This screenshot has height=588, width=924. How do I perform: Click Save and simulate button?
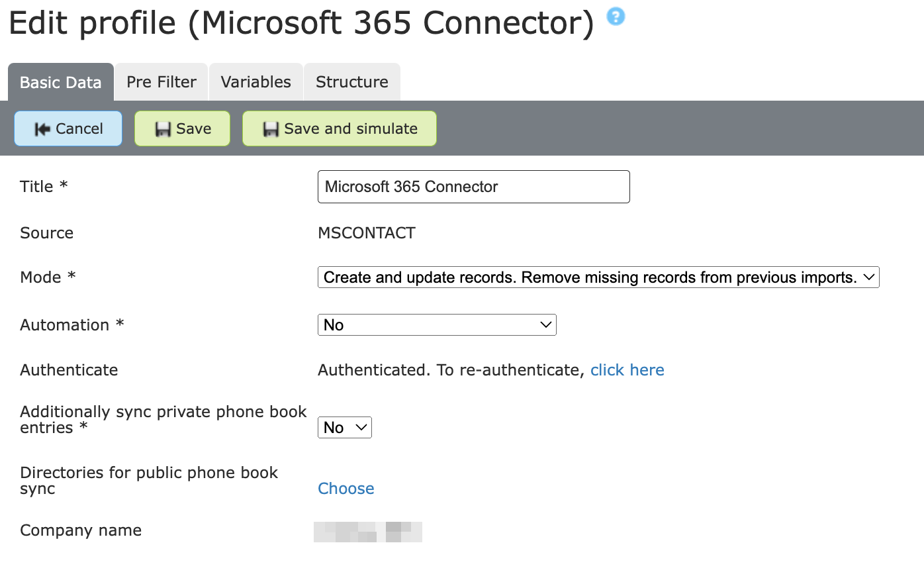click(x=340, y=128)
